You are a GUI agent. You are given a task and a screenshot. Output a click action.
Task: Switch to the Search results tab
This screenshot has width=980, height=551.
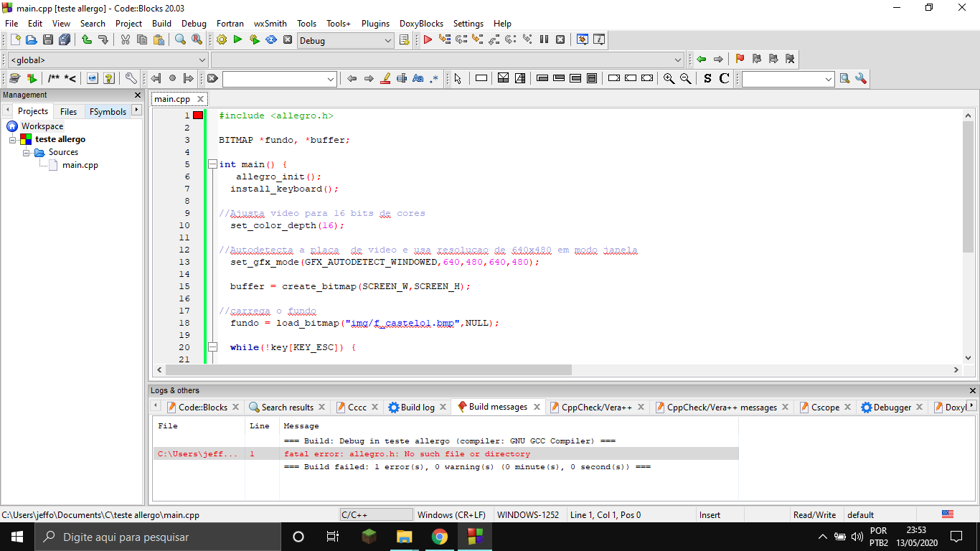click(x=287, y=407)
